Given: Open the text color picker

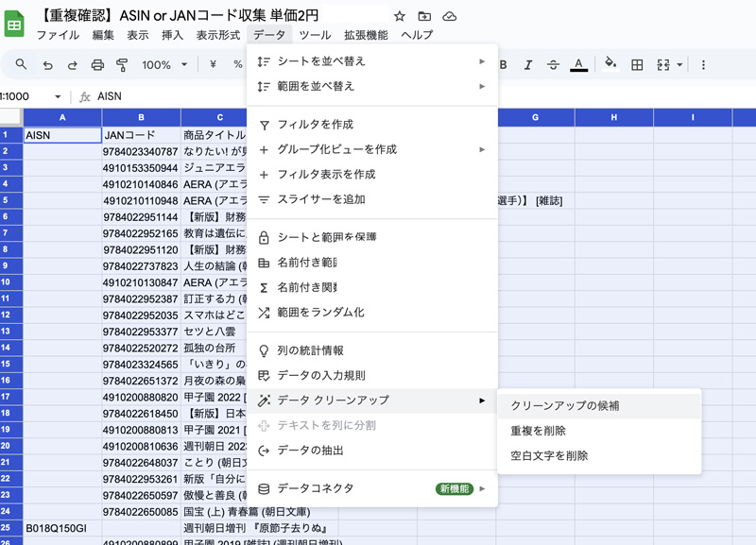Looking at the screenshot, I should 578,65.
